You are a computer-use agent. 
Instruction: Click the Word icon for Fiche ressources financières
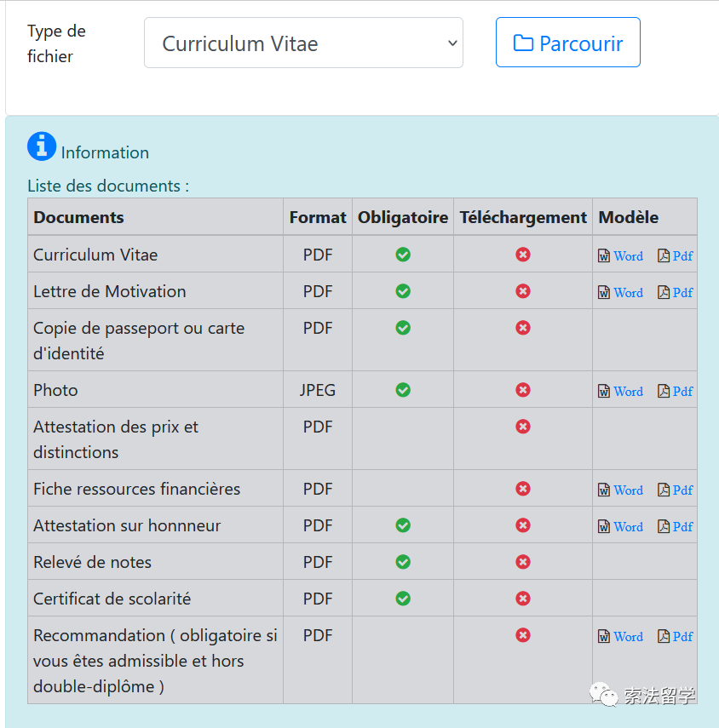click(x=604, y=490)
